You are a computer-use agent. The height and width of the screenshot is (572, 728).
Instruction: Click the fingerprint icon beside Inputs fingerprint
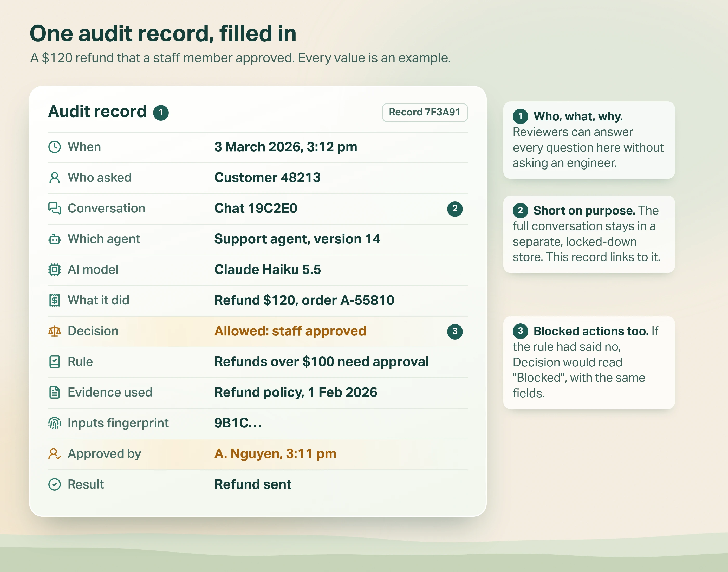point(55,423)
